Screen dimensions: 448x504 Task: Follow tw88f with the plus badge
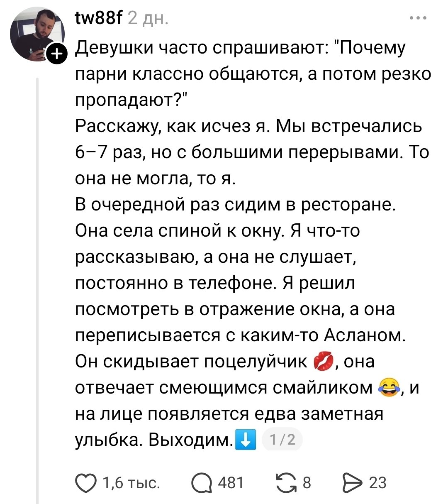coord(57,54)
